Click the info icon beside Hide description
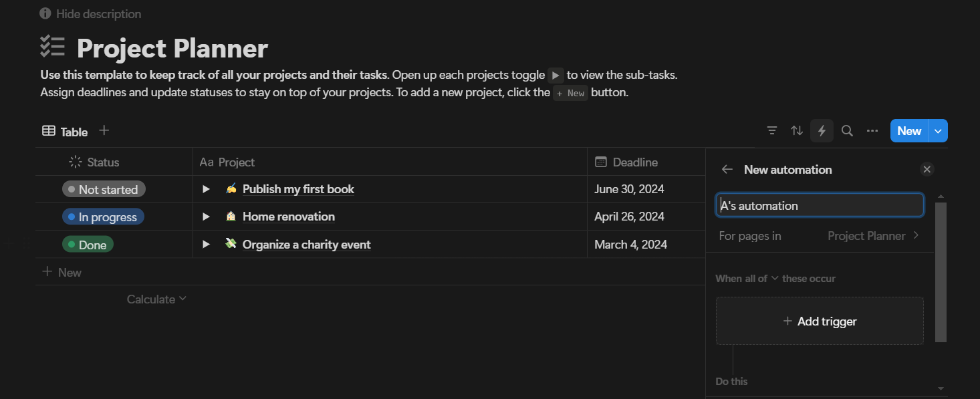 click(x=45, y=13)
